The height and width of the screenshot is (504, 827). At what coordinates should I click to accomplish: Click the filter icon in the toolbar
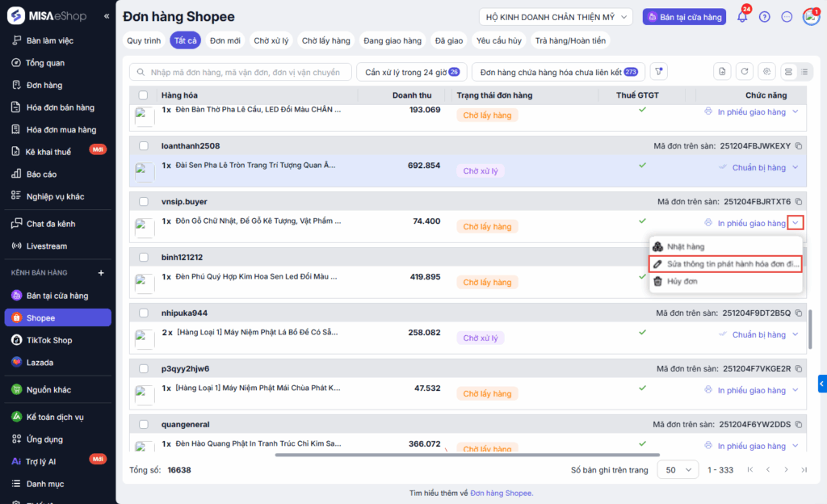[x=659, y=72]
